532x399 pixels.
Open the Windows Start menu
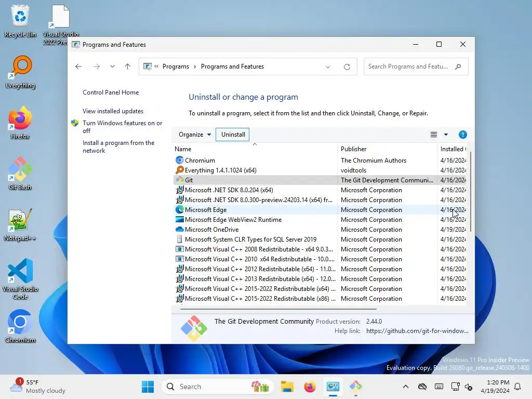(x=148, y=387)
